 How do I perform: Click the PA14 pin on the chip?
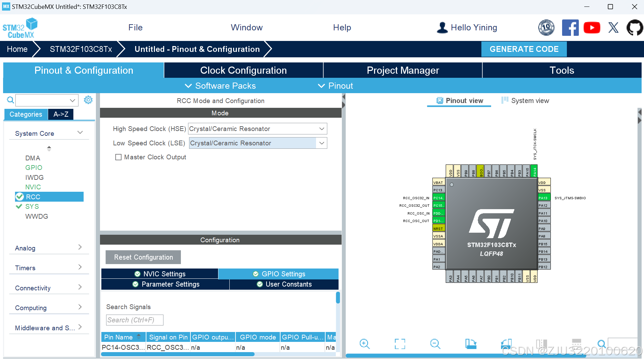534,171
